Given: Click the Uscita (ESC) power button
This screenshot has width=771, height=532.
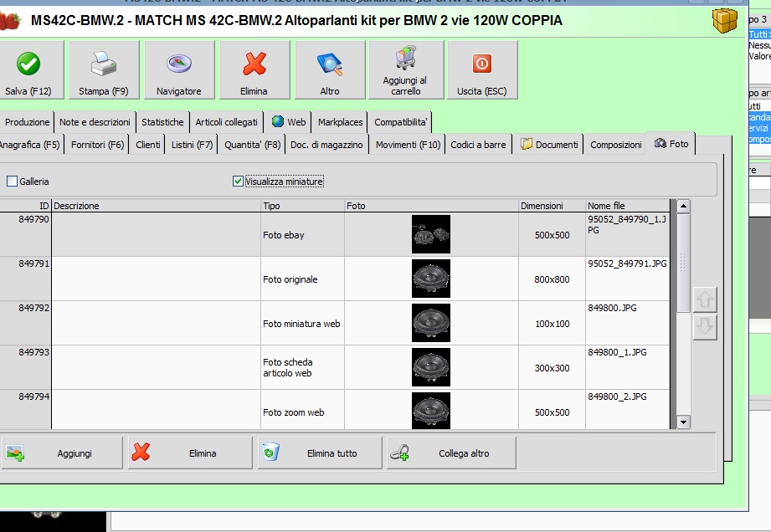Looking at the screenshot, I should pyautogui.click(x=482, y=69).
